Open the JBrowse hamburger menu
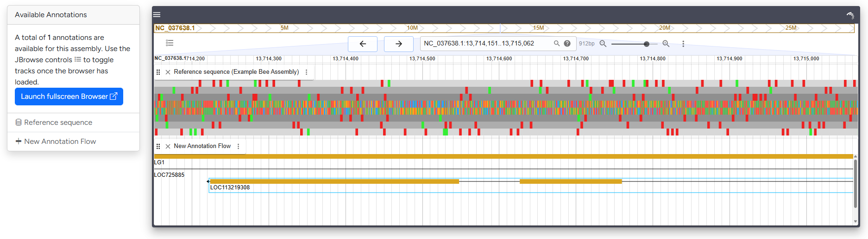This screenshot has width=868, height=239. [157, 15]
